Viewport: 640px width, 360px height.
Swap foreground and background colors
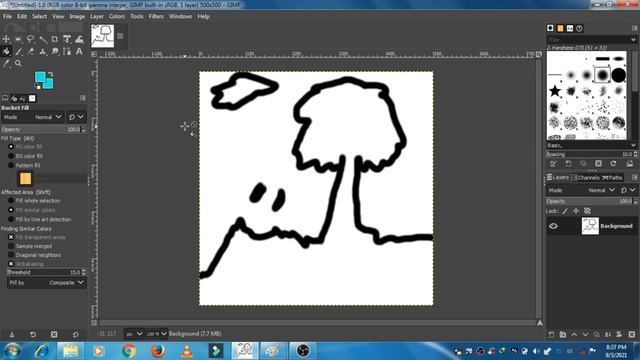point(51,74)
